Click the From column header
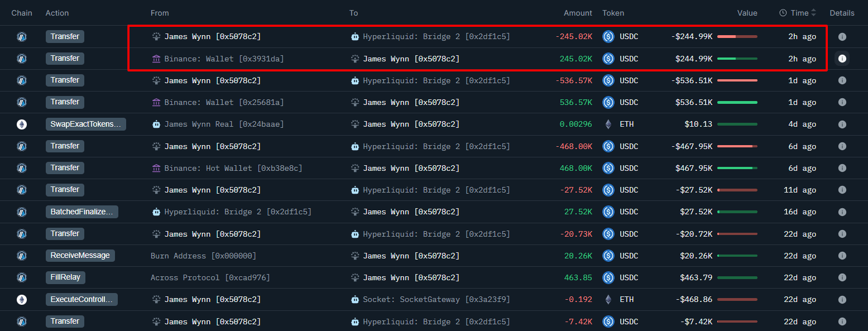 tap(160, 13)
